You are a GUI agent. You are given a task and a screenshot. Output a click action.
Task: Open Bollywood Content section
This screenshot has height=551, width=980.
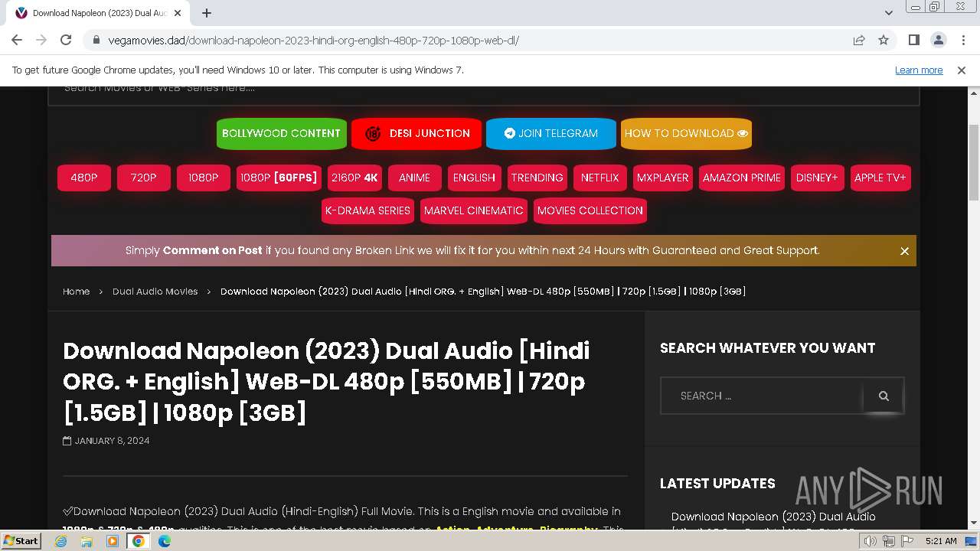click(281, 133)
